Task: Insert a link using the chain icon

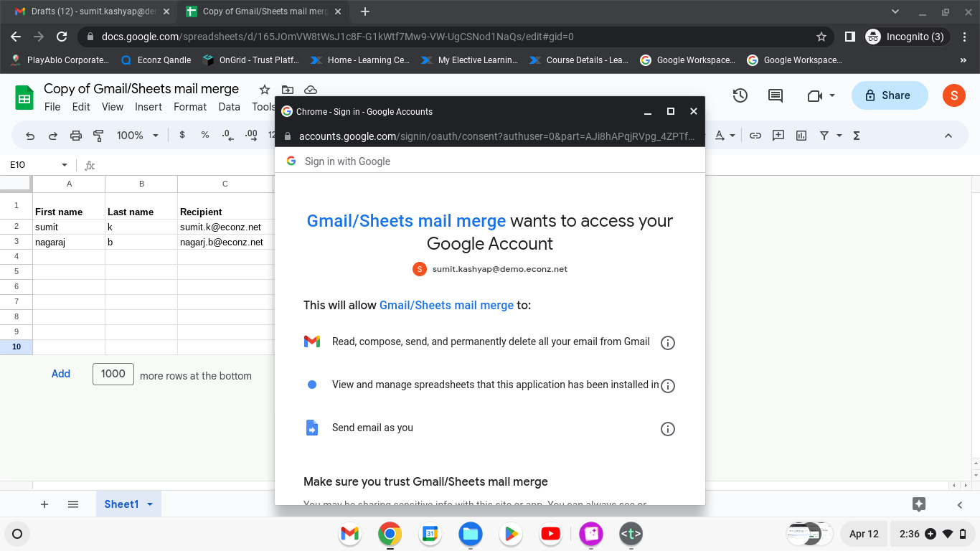Action: coord(755,136)
